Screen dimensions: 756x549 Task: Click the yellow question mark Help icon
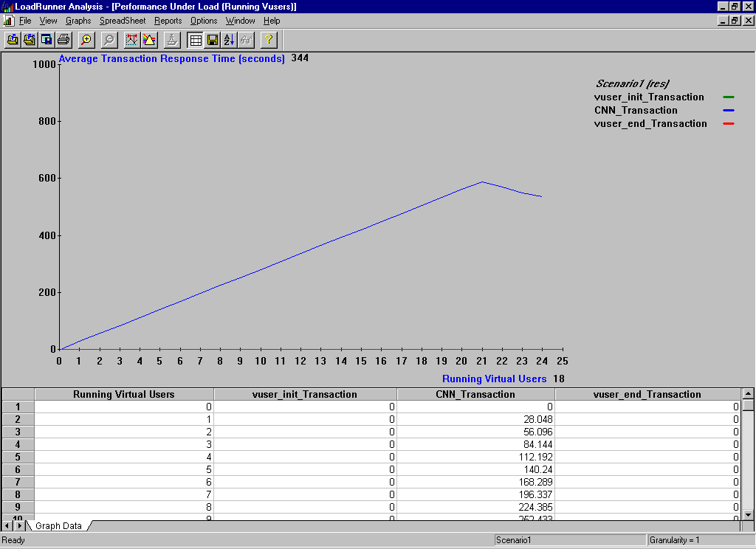(268, 40)
